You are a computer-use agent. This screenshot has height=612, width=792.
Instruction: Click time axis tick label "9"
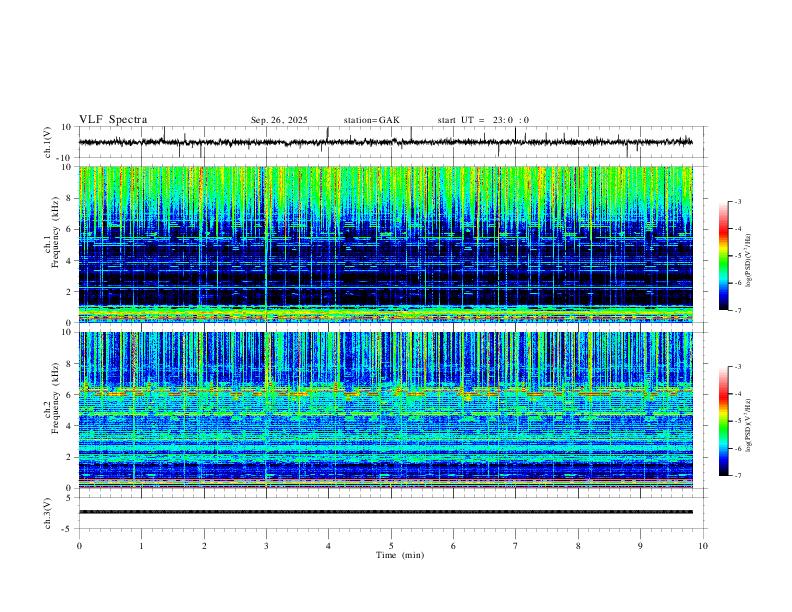coord(640,546)
